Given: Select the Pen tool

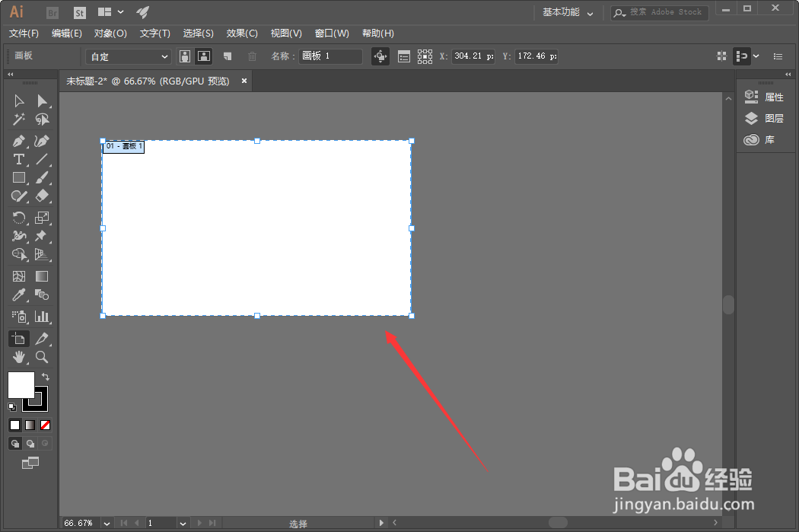Looking at the screenshot, I should 19,141.
